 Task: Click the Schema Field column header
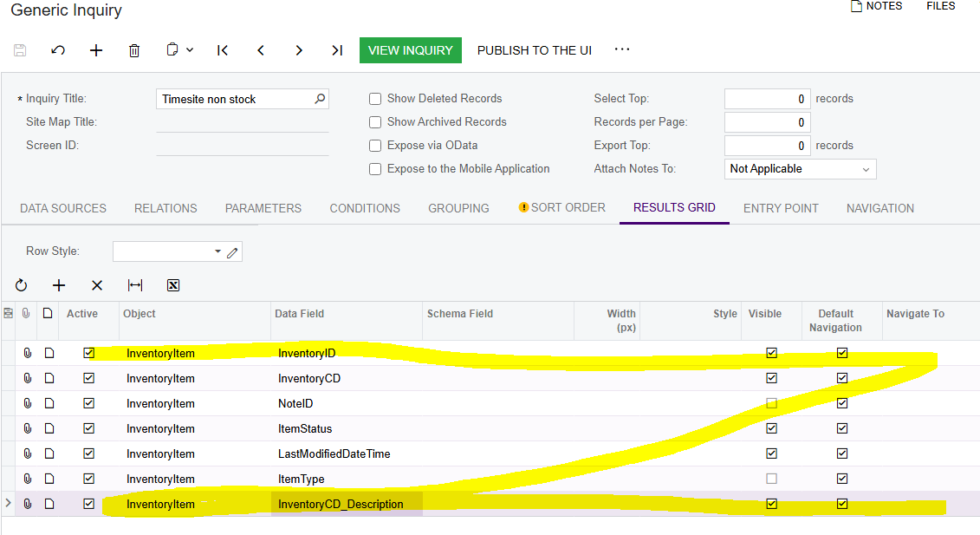coord(460,314)
